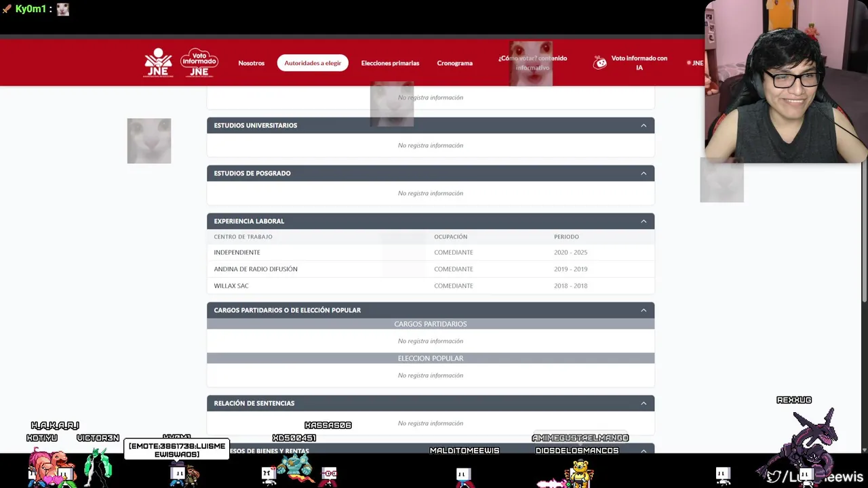Select the Autoridades a elegir tab
Viewport: 868px width, 488px height.
tap(313, 63)
